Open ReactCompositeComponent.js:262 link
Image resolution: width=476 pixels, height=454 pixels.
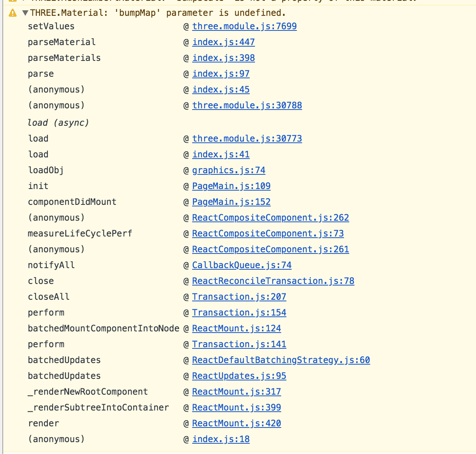click(270, 218)
